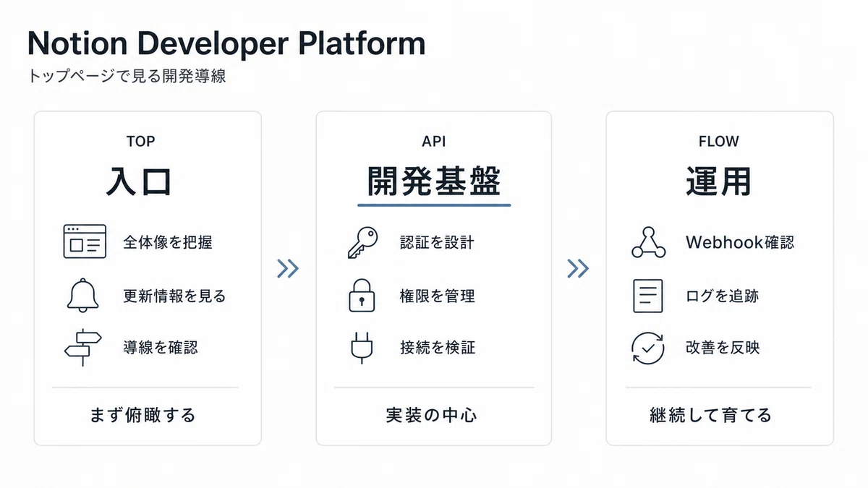The width and height of the screenshot is (868, 488).
Task: Click the text Webhook確認
Action: [740, 242]
